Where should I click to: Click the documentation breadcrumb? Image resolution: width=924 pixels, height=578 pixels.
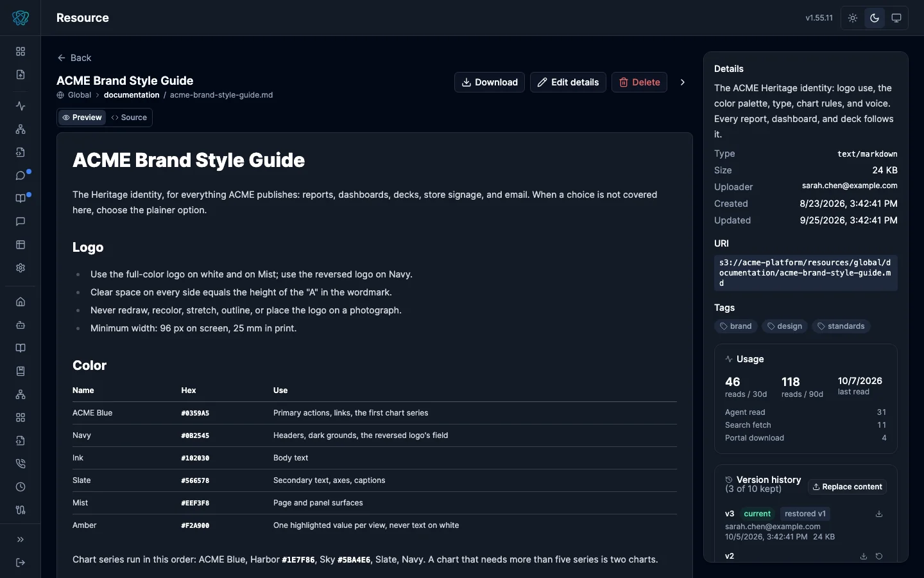[132, 95]
